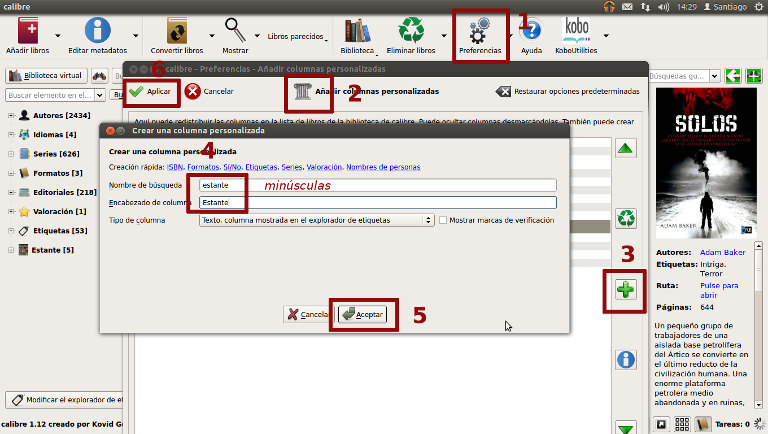The image size is (768, 434).
Task: Click the green up arrow button
Action: click(x=625, y=150)
